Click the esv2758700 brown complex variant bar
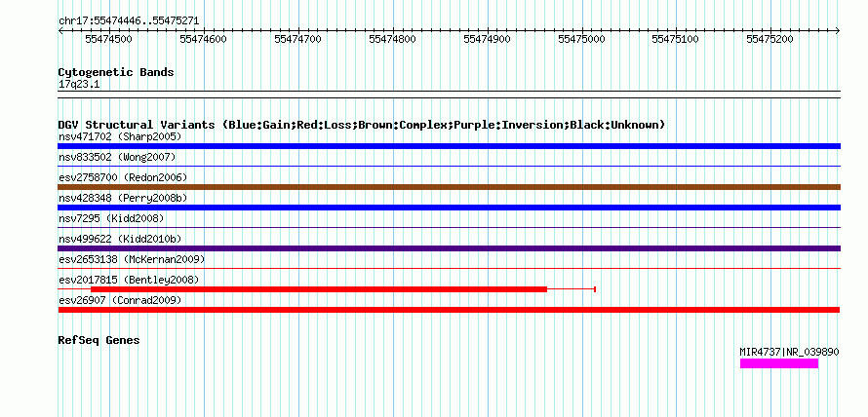The height and width of the screenshot is (417, 868). (449, 187)
